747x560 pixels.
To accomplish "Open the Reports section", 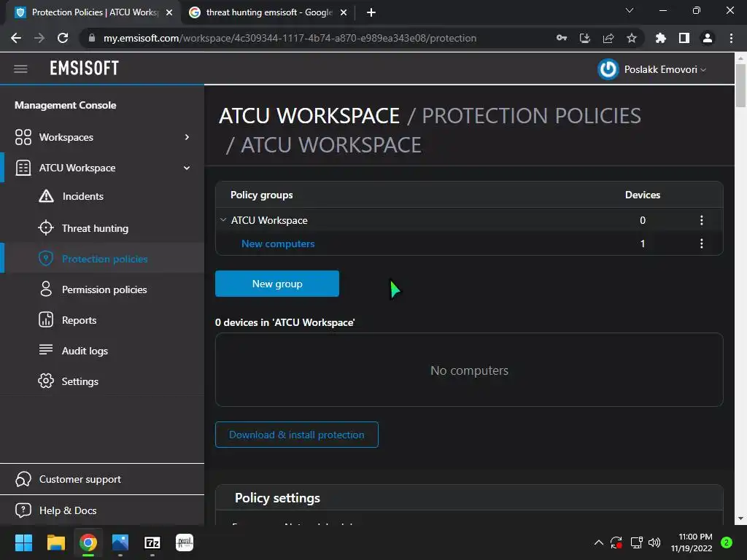I will click(79, 320).
